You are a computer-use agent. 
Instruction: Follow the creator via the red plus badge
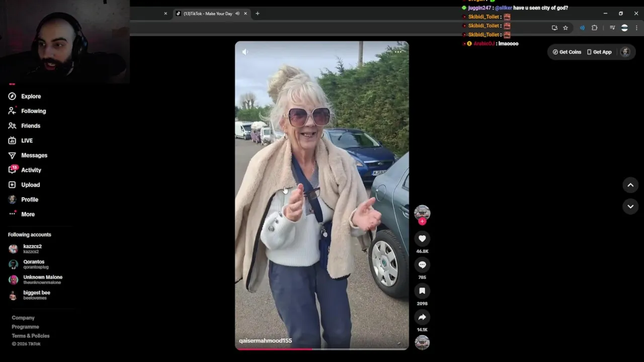(422, 221)
